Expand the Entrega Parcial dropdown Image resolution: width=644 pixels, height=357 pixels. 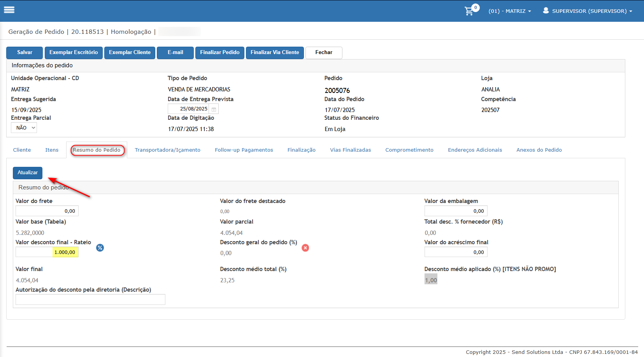(24, 128)
